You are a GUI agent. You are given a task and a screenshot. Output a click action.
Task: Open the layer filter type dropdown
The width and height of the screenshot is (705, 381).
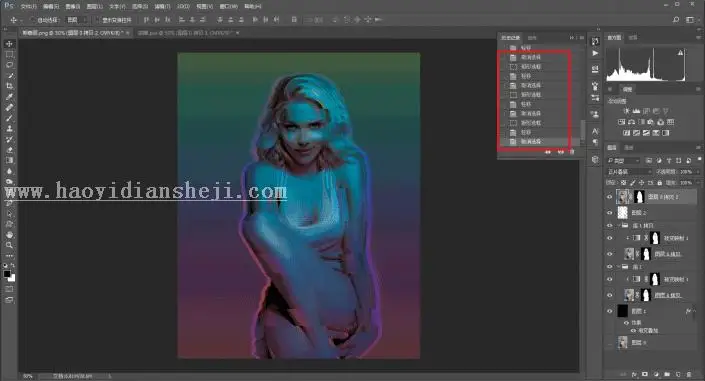(624, 160)
